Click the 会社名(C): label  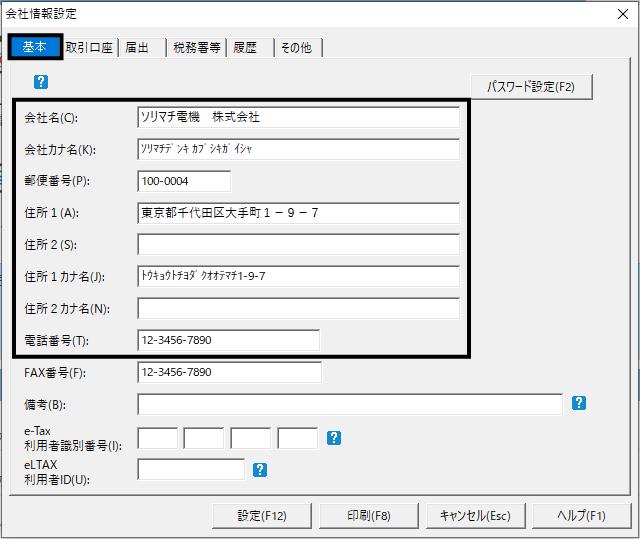(x=51, y=118)
